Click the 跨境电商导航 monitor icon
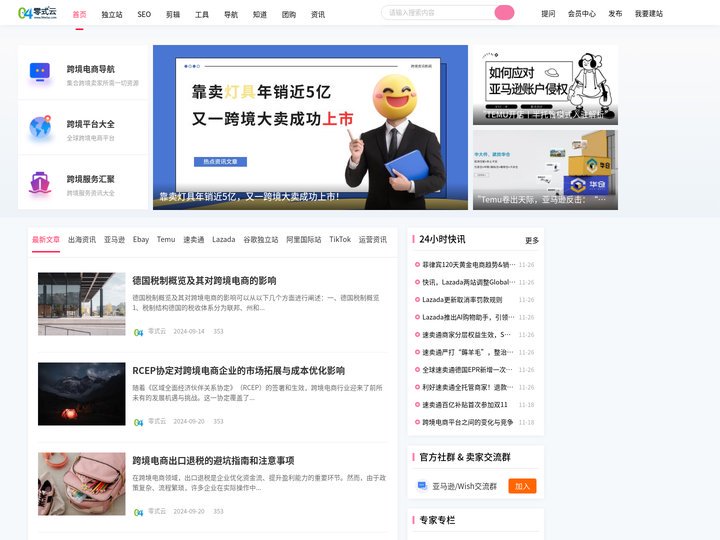The height and width of the screenshot is (540, 720). click(x=40, y=72)
